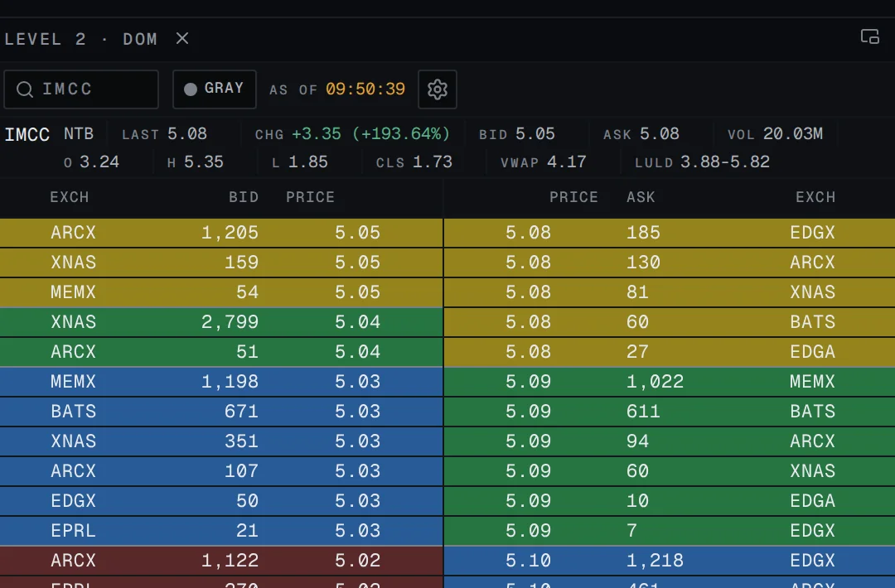Click the as-of time 09:50:39
The image size is (895, 588).
click(x=365, y=89)
